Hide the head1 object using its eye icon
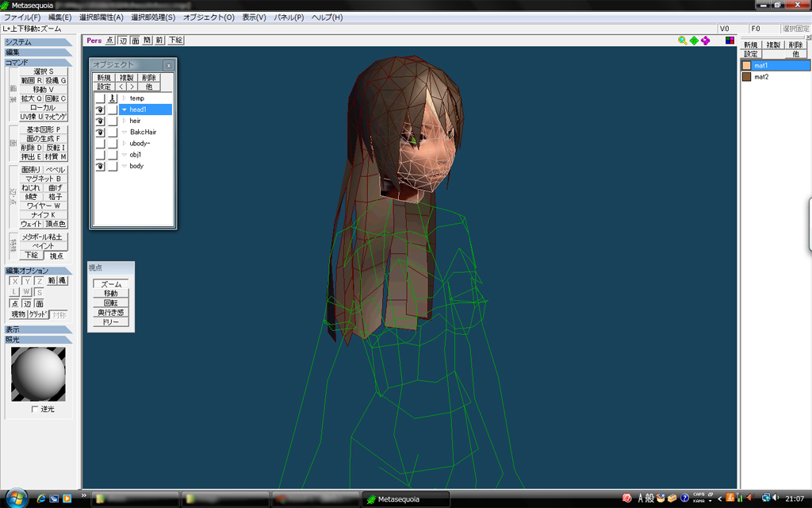The image size is (812, 508). pos(100,110)
